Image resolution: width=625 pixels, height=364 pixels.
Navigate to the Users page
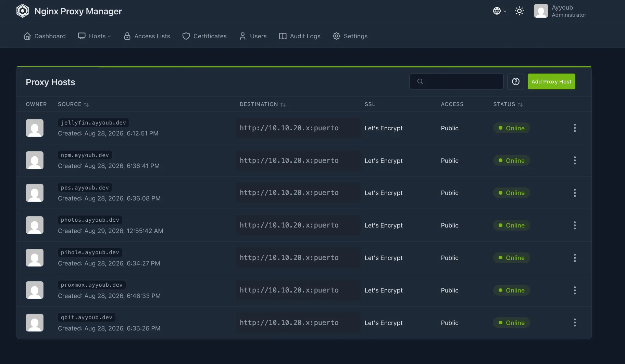[253, 36]
